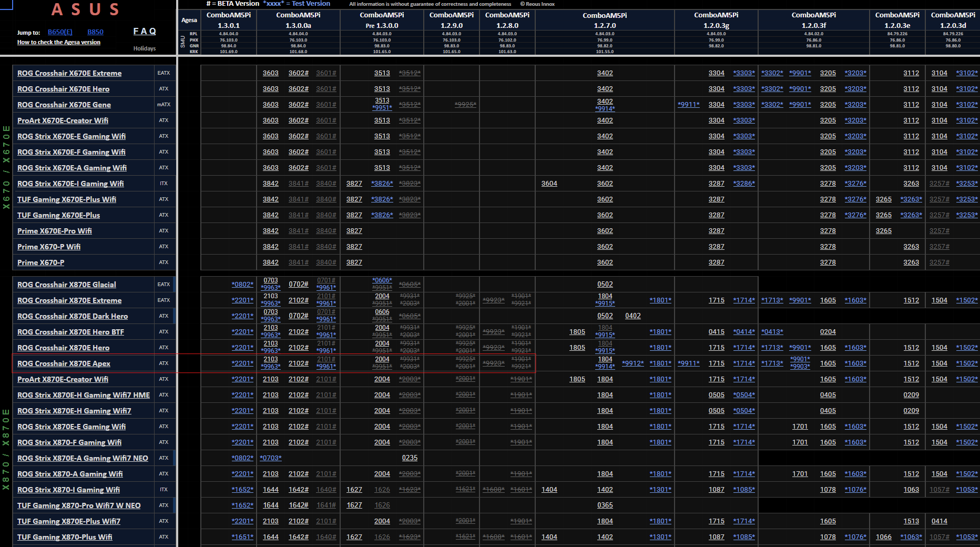Open ROG Crosshair X670E Gene board link

tap(64, 105)
